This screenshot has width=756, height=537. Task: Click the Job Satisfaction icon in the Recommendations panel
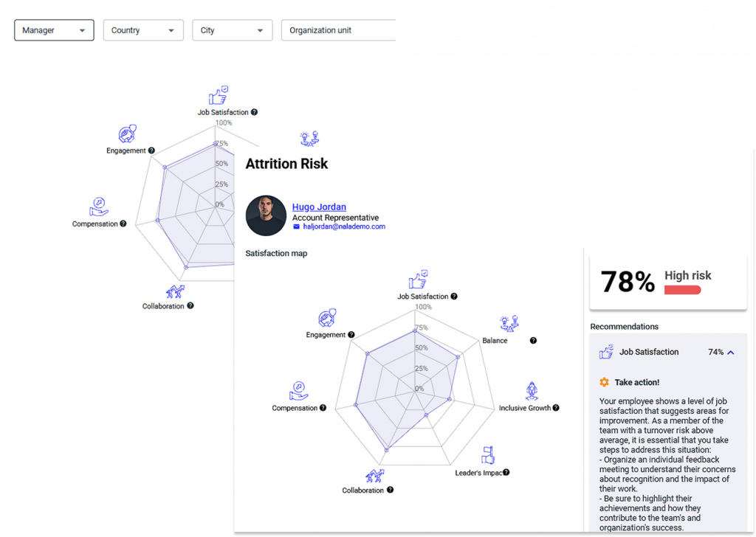pyautogui.click(x=606, y=352)
